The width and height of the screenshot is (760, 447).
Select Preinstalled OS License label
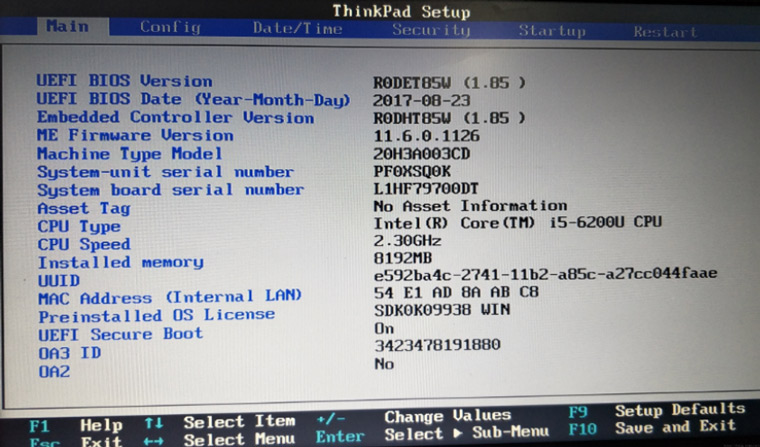pos(157,316)
